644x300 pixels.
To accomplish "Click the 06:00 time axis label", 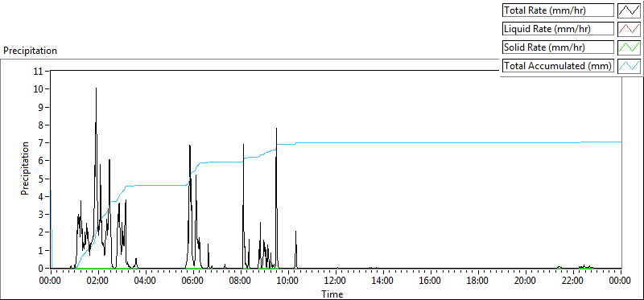I will tap(193, 282).
